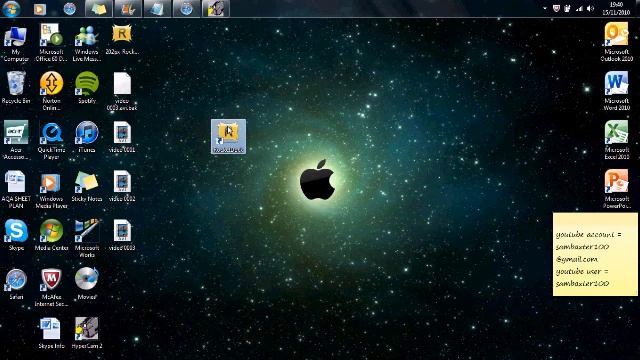The width and height of the screenshot is (640, 360).
Task: Open the Microsoft Office 60 D... shortcut
Action: click(x=51, y=42)
